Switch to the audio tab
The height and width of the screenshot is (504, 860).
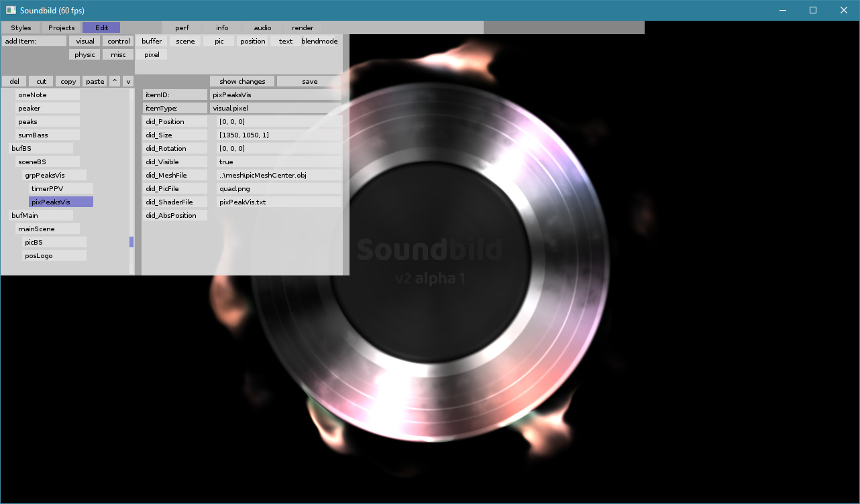(x=262, y=27)
